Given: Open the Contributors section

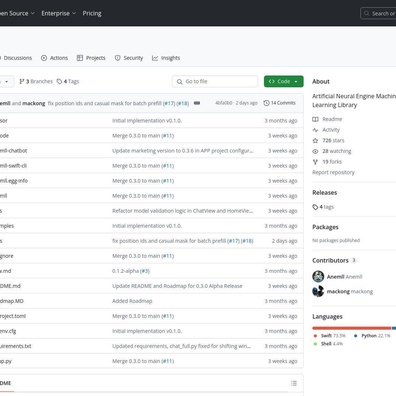Looking at the screenshot, I should pyautogui.click(x=330, y=260).
